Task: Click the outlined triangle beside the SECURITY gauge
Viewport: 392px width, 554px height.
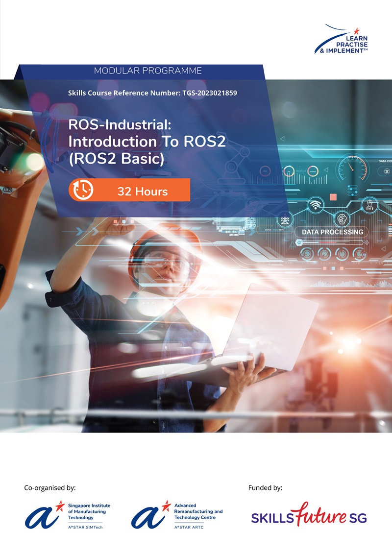Action: click(326, 170)
